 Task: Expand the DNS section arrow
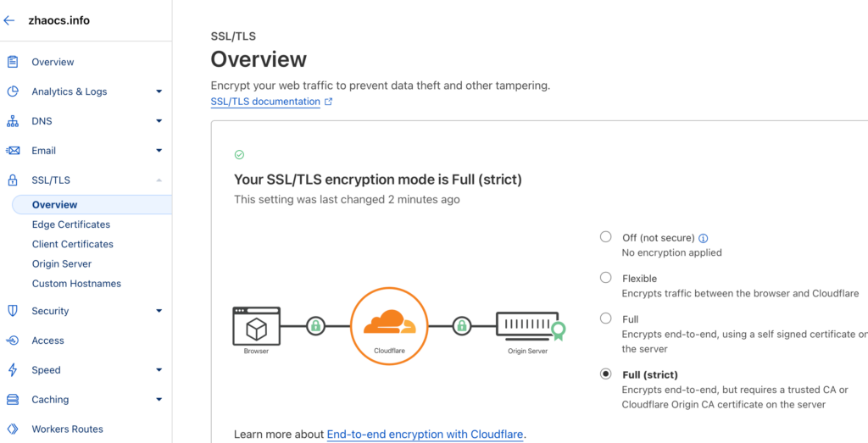click(x=159, y=121)
